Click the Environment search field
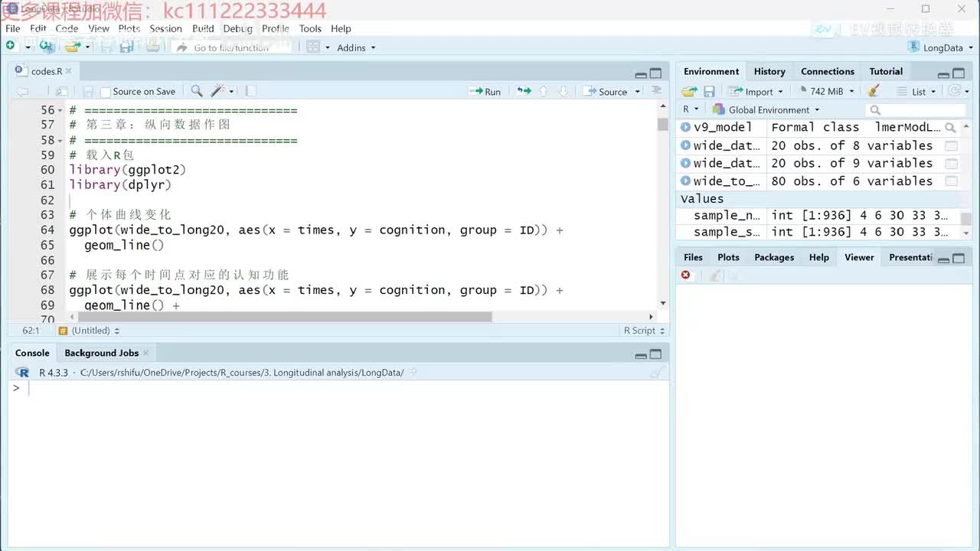980x551 pixels. pyautogui.click(x=916, y=109)
